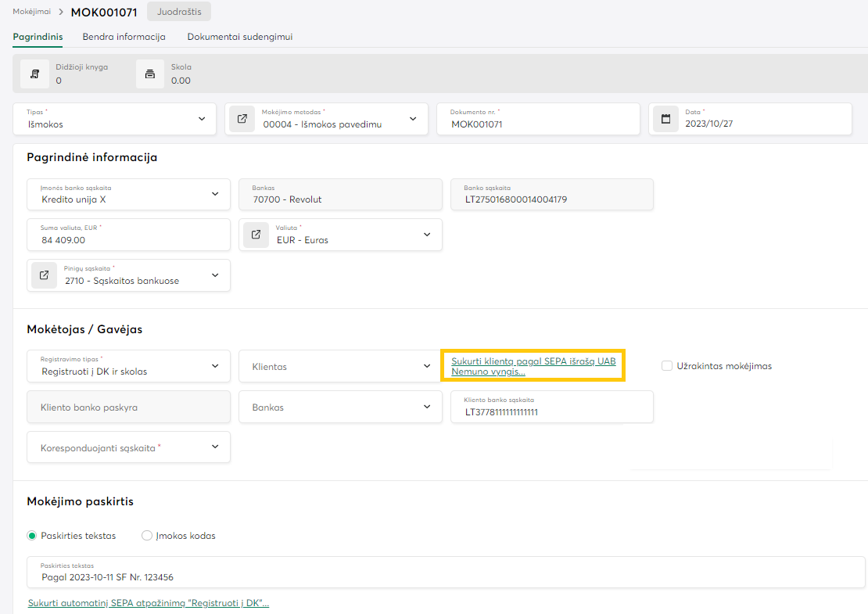868x614 pixels.
Task: Click Pinigų sąskaita open-record icon
Action: 44,275
